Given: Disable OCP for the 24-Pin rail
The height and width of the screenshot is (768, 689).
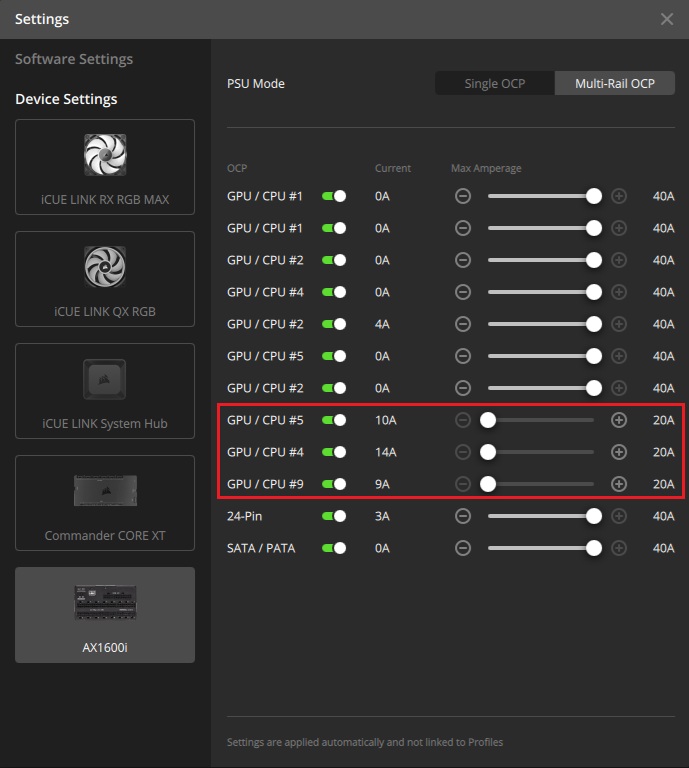Looking at the screenshot, I should 334,516.
